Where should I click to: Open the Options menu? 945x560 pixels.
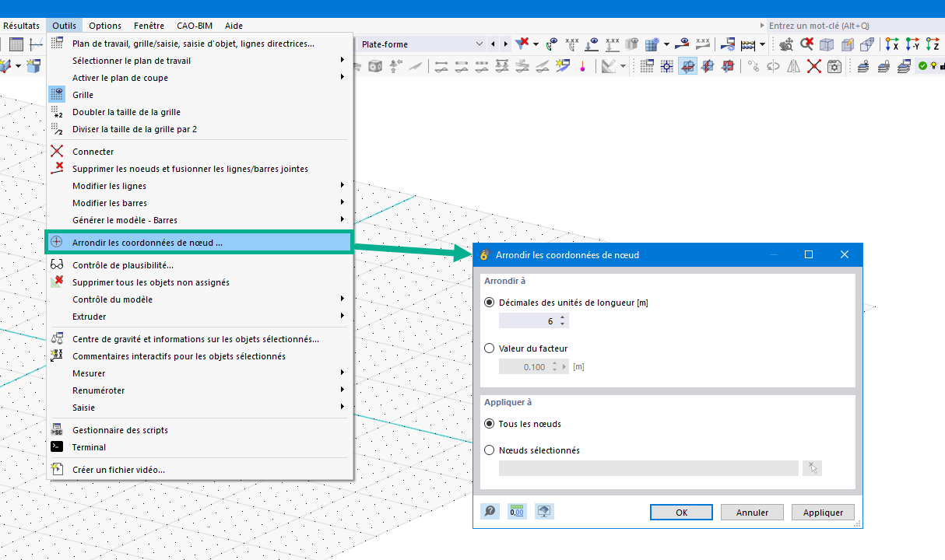point(105,26)
